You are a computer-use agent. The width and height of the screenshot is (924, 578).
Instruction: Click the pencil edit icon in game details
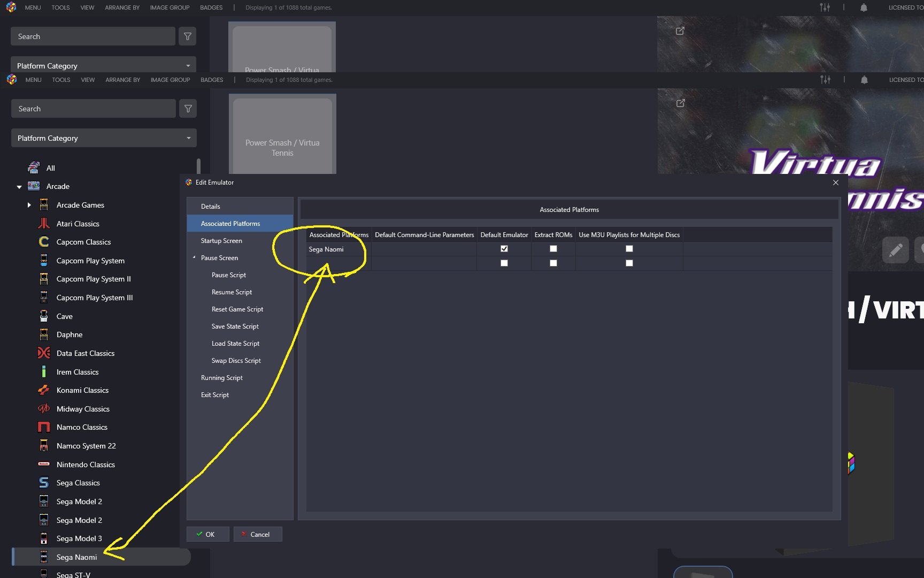pos(896,250)
